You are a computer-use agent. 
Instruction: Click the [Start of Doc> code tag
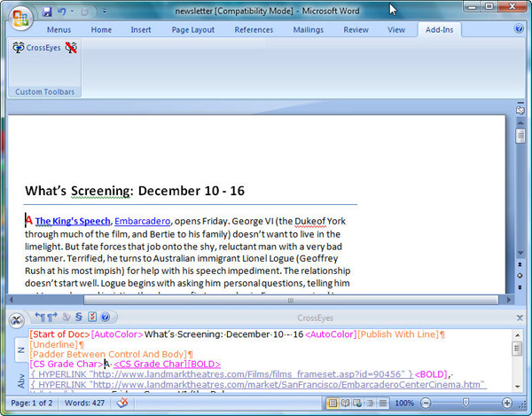(x=59, y=334)
